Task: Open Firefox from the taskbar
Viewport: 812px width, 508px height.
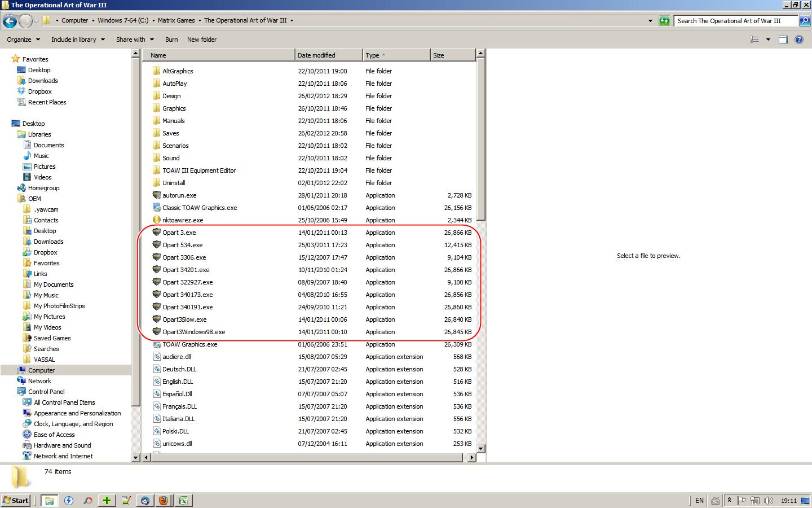Action: point(164,501)
